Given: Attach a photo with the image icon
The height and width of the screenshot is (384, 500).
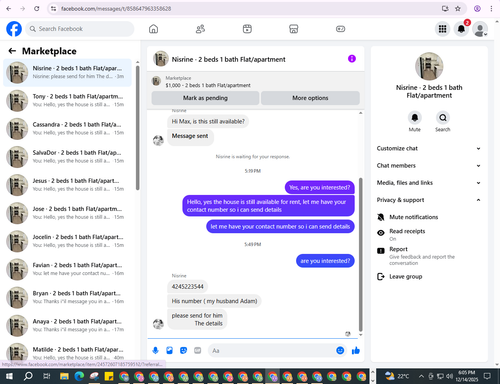Looking at the screenshot, I should tap(169, 350).
